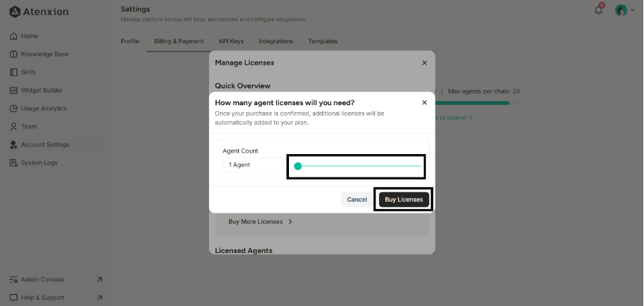644x306 pixels.
Task: Click the 'Usage Analytics' sidebar label
Action: 43,109
